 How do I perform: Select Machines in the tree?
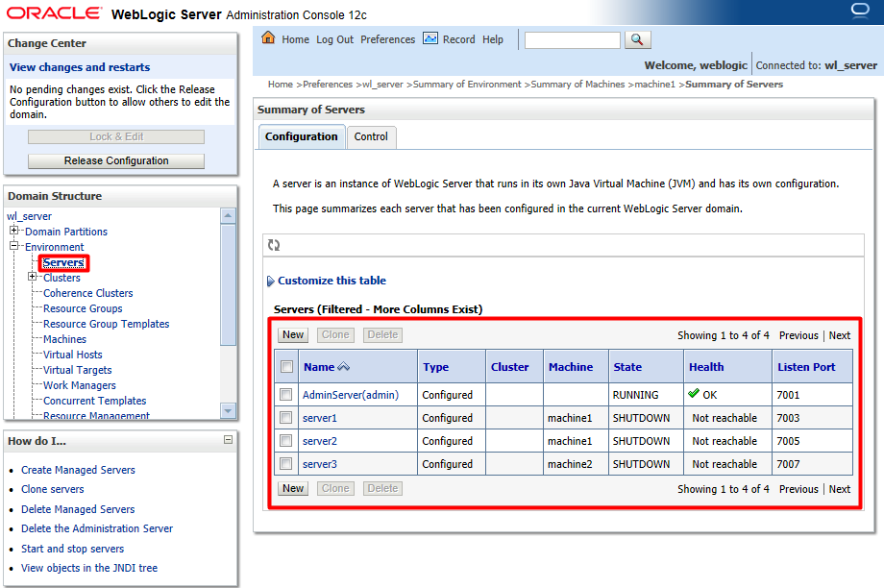pyautogui.click(x=64, y=339)
